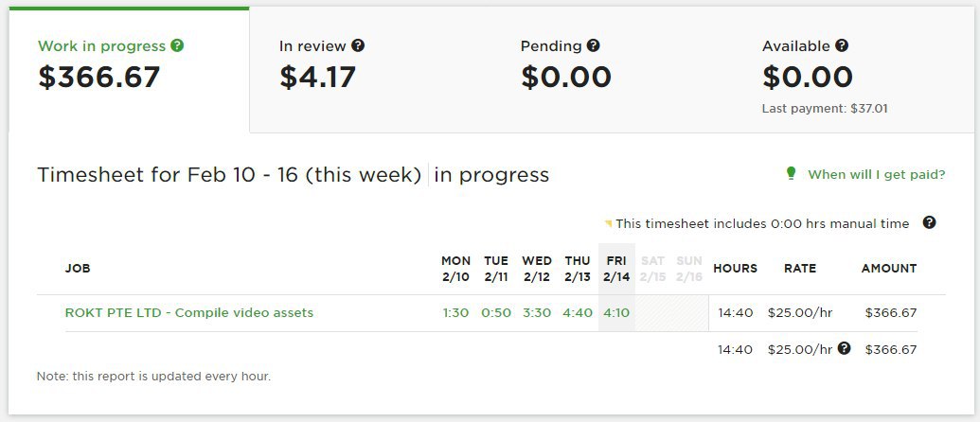Viewport: 980px width, 422px height.
Task: Open Friday 4:10 time entry
Action: tap(615, 312)
